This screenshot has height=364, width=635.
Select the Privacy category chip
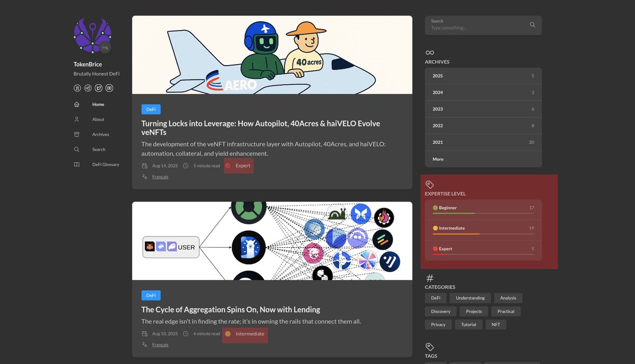[x=439, y=324]
